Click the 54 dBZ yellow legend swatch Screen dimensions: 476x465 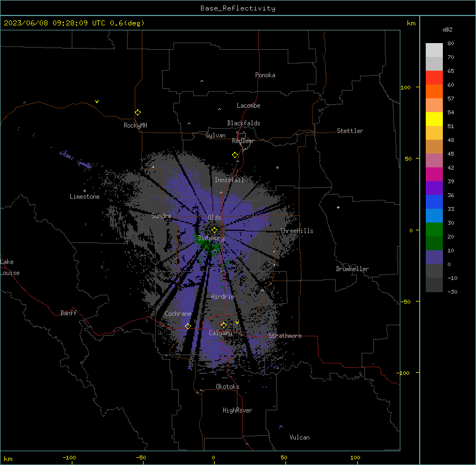[x=434, y=119]
